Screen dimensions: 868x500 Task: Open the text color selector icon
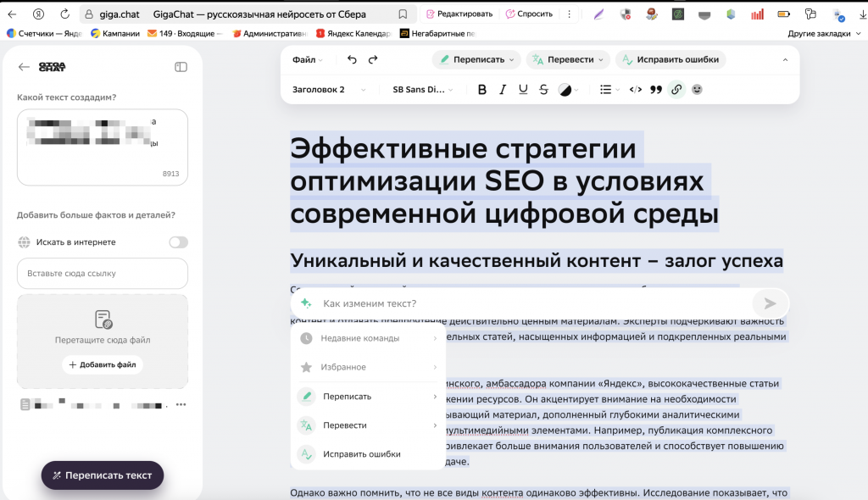[x=566, y=89]
